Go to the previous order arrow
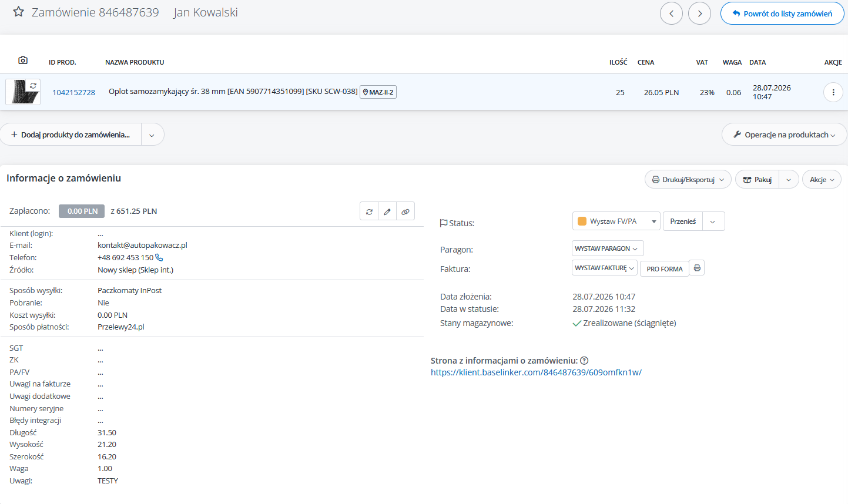This screenshot has height=504, width=848. (671, 14)
